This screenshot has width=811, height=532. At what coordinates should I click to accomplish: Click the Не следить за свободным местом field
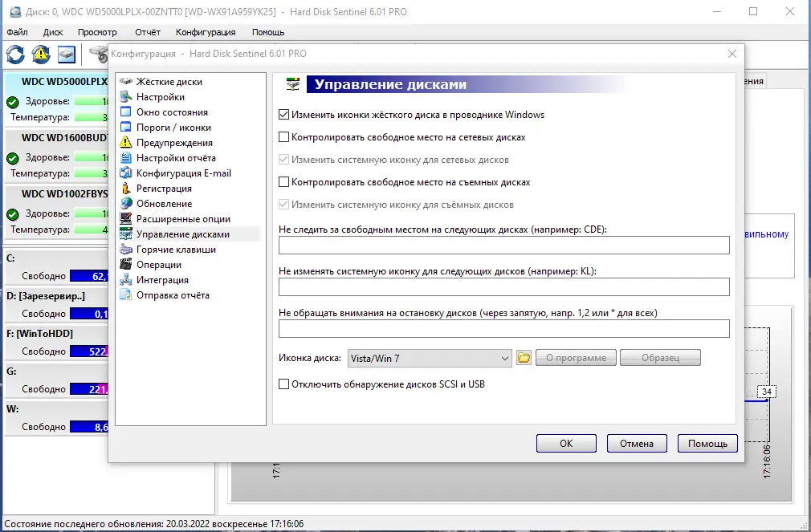503,245
